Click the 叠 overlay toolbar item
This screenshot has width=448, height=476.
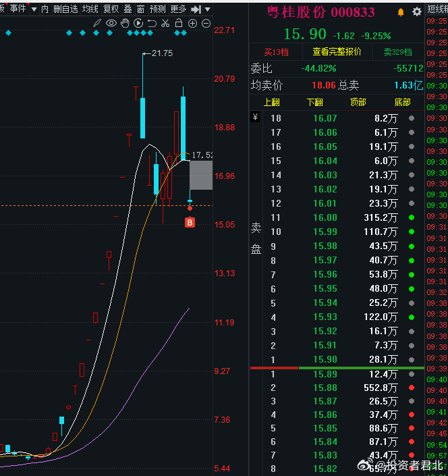128,9
